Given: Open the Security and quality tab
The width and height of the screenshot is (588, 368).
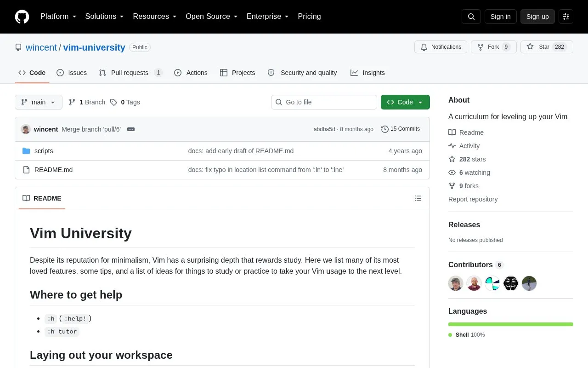Looking at the screenshot, I should [x=302, y=73].
